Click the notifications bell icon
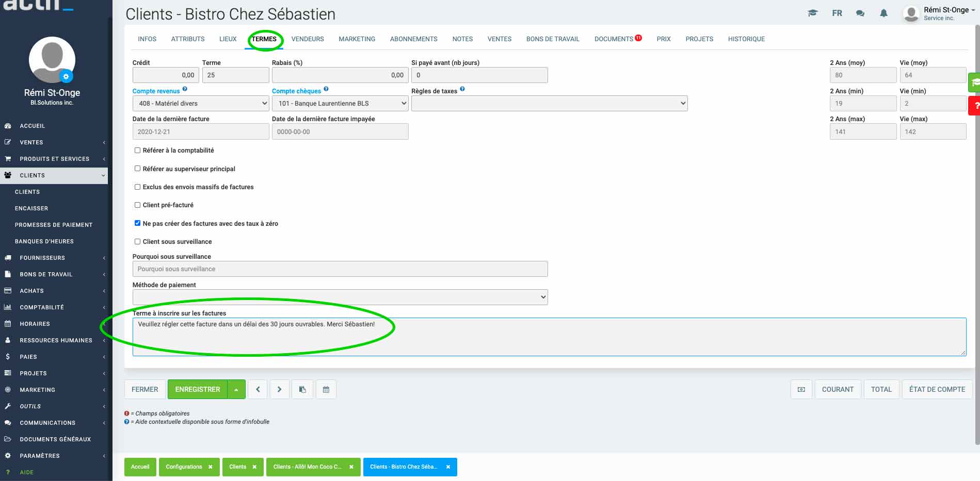The image size is (980, 481). click(883, 13)
